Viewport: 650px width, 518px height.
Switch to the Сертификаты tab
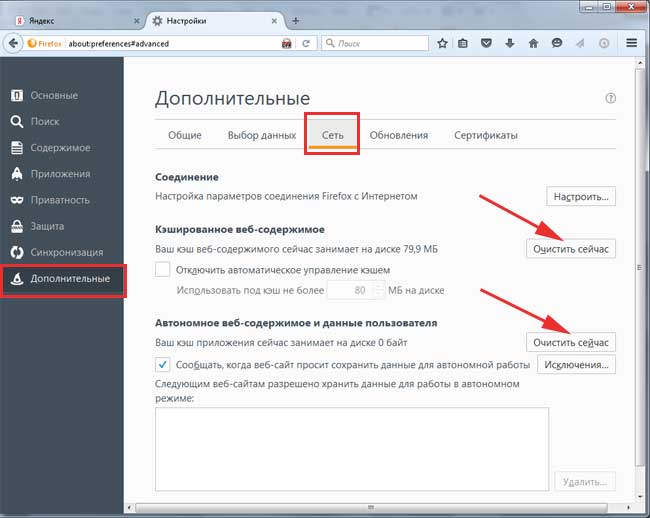485,136
